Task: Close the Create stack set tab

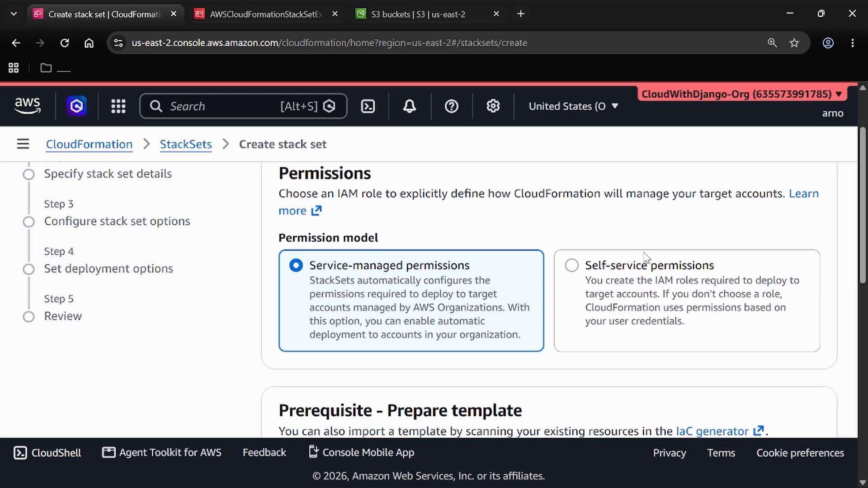Action: click(174, 14)
